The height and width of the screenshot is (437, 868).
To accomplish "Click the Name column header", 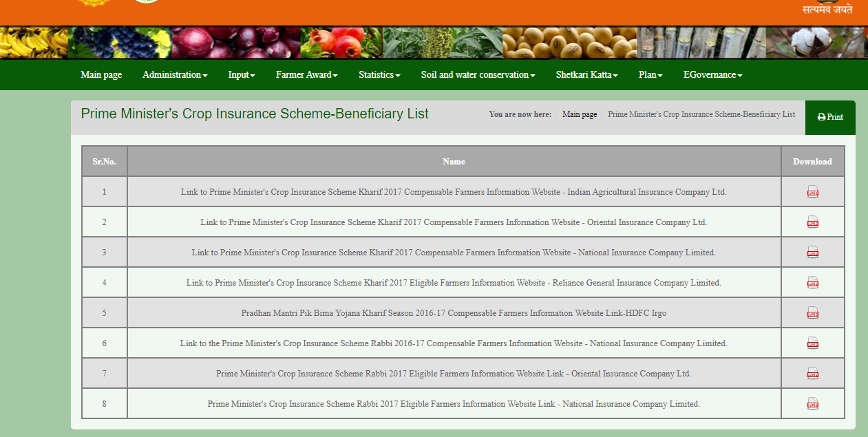I will point(454,162).
